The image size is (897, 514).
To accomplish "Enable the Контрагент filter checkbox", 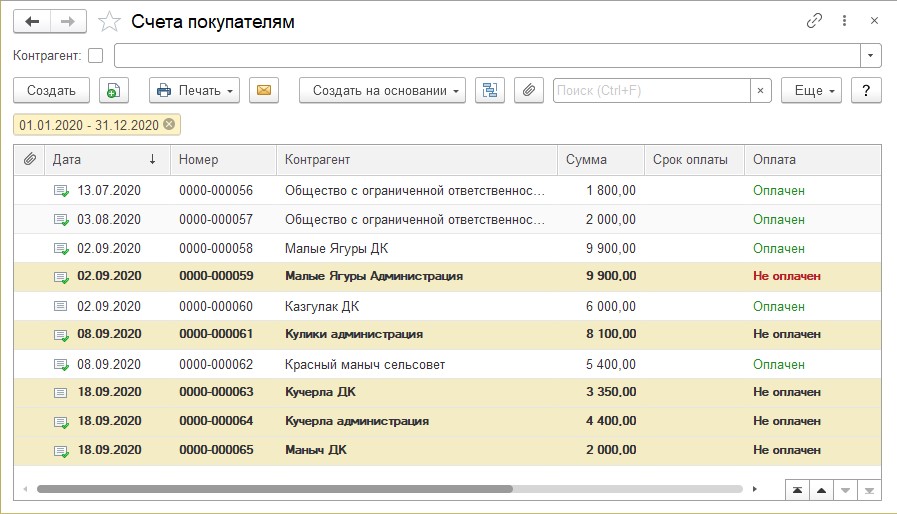I will pyautogui.click(x=96, y=55).
